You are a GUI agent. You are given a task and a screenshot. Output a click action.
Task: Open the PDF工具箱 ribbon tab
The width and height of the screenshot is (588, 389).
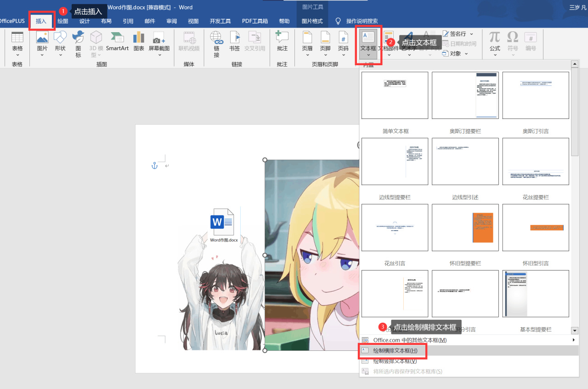[x=255, y=21]
